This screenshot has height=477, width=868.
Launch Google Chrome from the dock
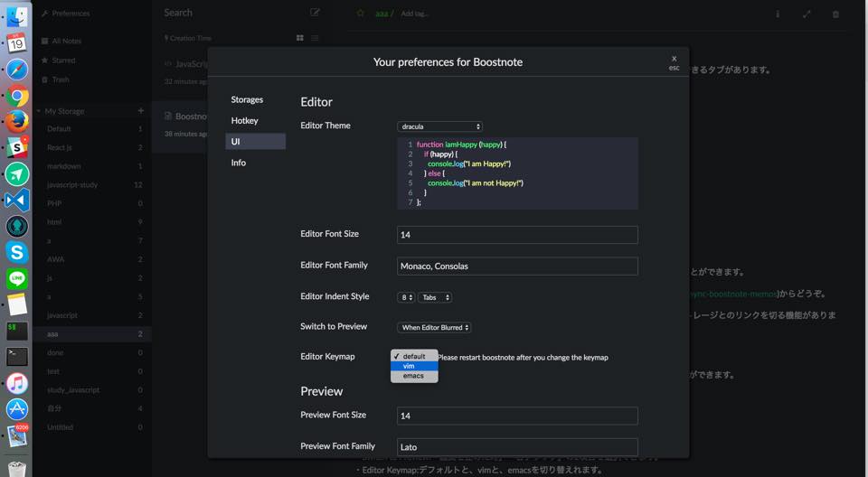[16, 96]
